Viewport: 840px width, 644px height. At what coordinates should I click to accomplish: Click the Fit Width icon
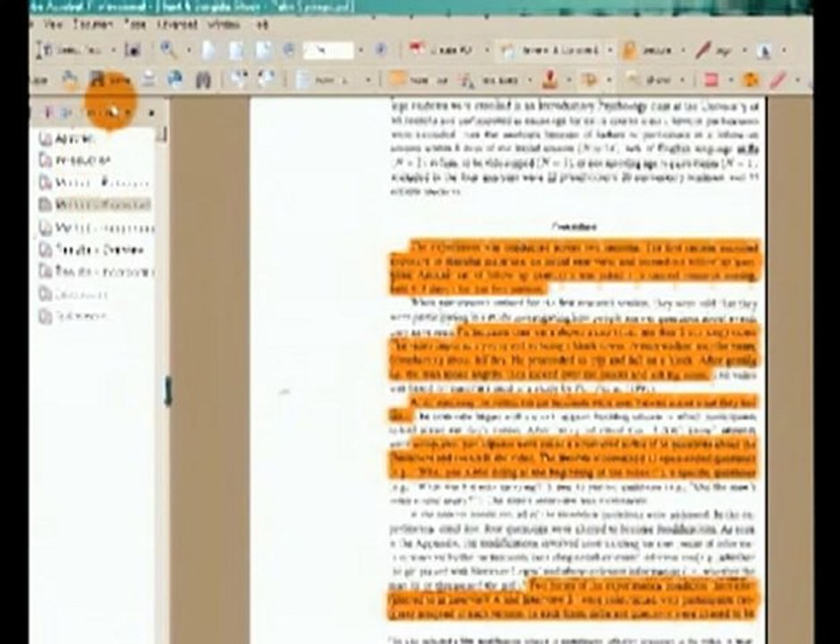click(x=262, y=50)
